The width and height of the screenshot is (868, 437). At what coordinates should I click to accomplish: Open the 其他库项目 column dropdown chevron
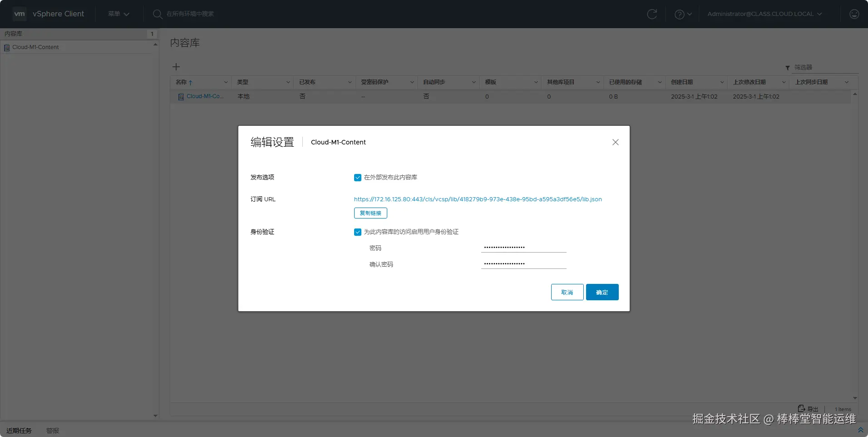coord(598,82)
